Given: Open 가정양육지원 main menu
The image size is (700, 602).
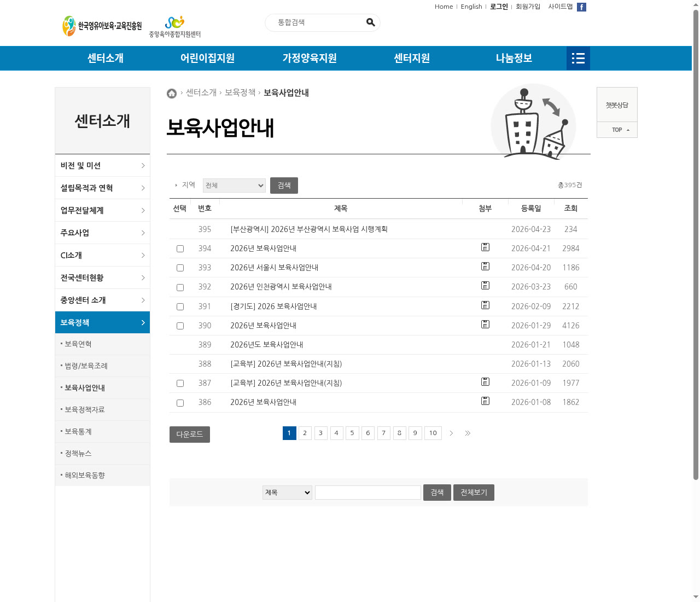Looking at the screenshot, I should (x=310, y=58).
